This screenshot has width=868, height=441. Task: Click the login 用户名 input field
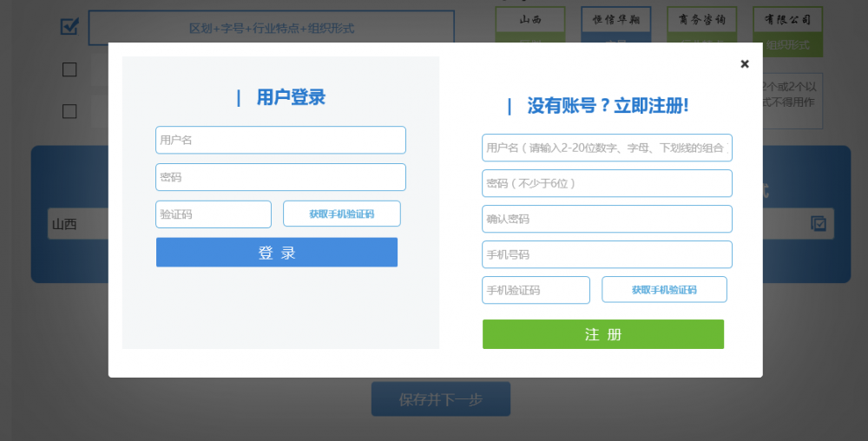pyautogui.click(x=280, y=140)
